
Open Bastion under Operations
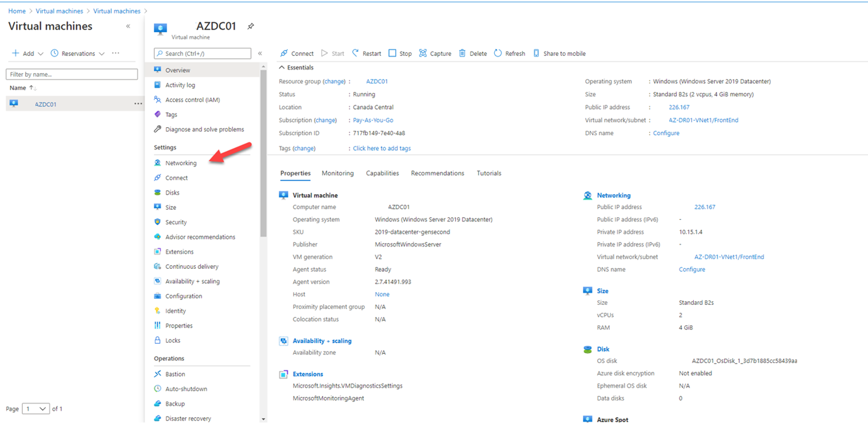(x=175, y=374)
